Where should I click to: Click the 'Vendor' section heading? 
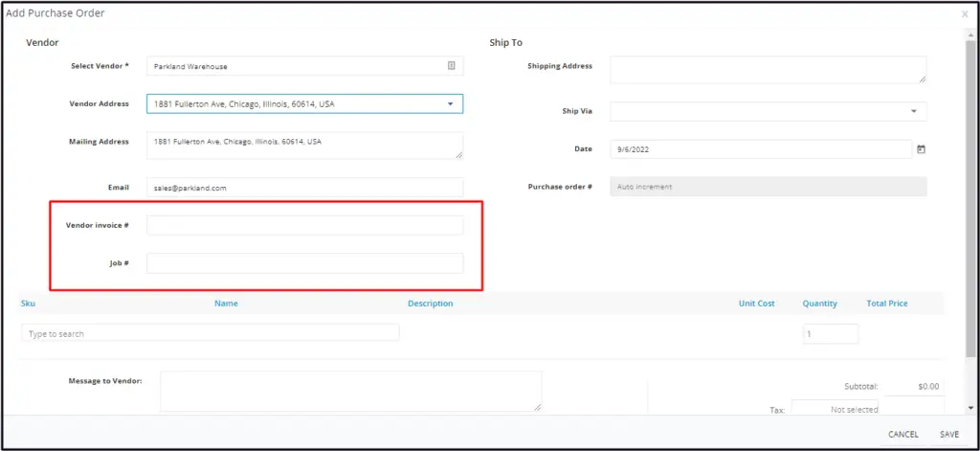(x=42, y=43)
